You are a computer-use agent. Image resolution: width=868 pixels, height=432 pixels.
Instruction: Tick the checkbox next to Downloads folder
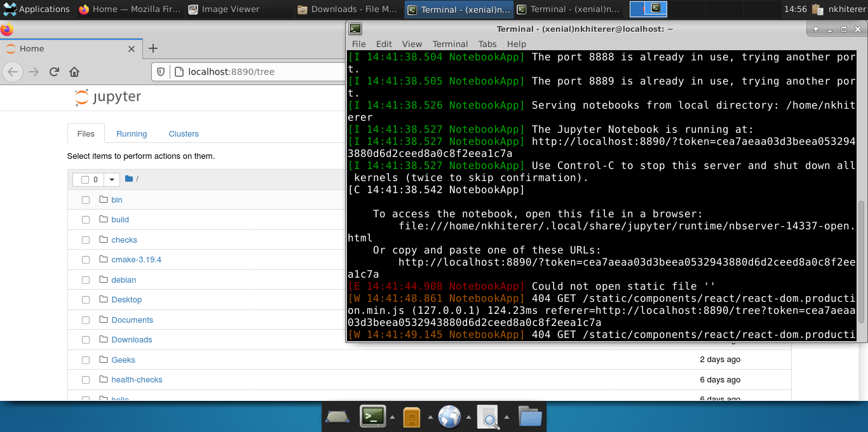[86, 340]
